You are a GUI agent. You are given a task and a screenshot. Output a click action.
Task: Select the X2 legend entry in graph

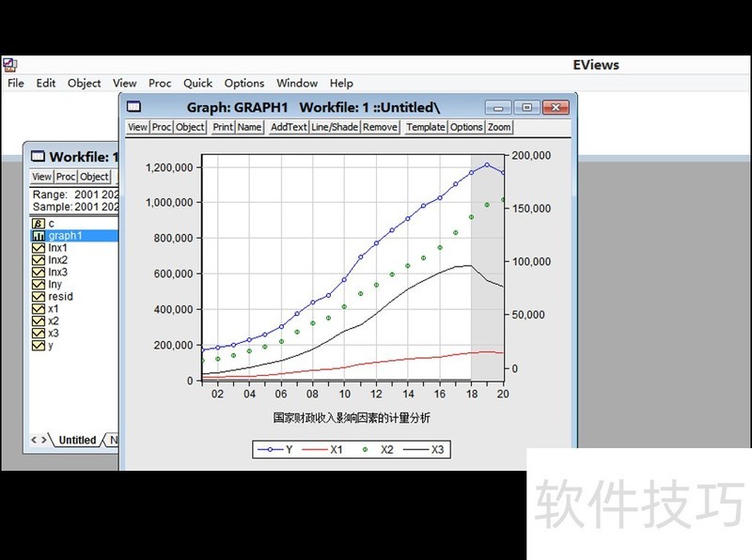click(377, 450)
